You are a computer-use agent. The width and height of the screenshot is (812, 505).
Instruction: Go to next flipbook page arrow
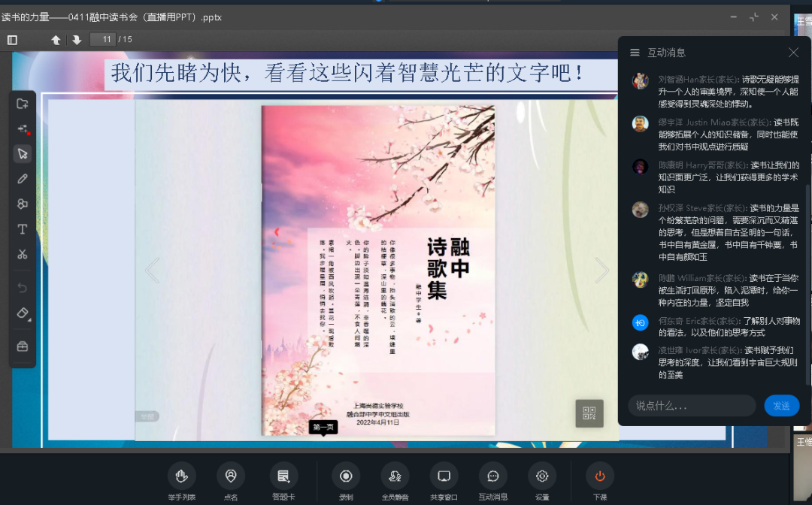[x=601, y=271]
